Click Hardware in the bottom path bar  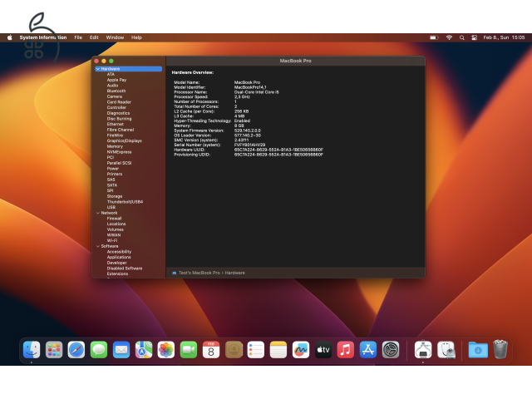(x=234, y=273)
